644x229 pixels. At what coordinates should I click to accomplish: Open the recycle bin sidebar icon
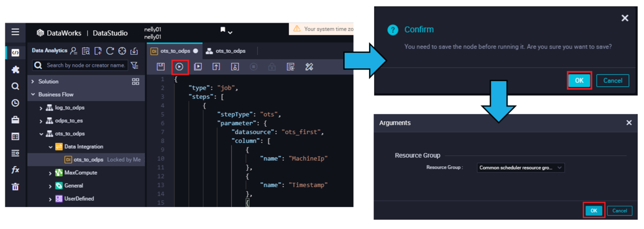pyautogui.click(x=15, y=187)
